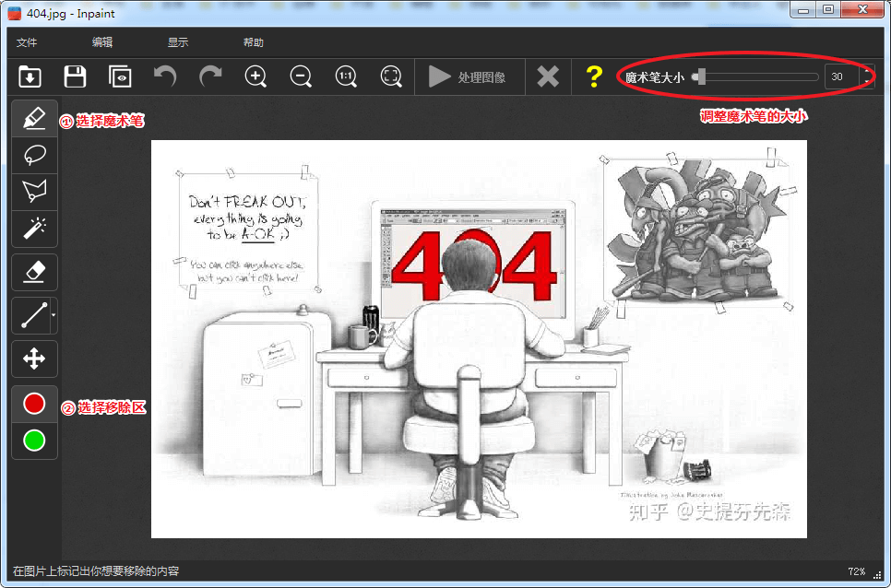The height and width of the screenshot is (588, 891).
Task: Select the eraser tool
Action: (x=35, y=273)
